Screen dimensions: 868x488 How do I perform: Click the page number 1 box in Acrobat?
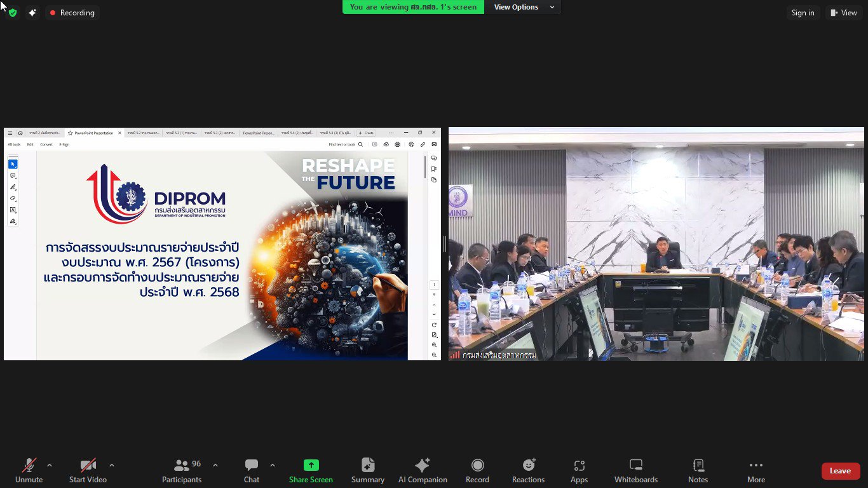pos(434,285)
